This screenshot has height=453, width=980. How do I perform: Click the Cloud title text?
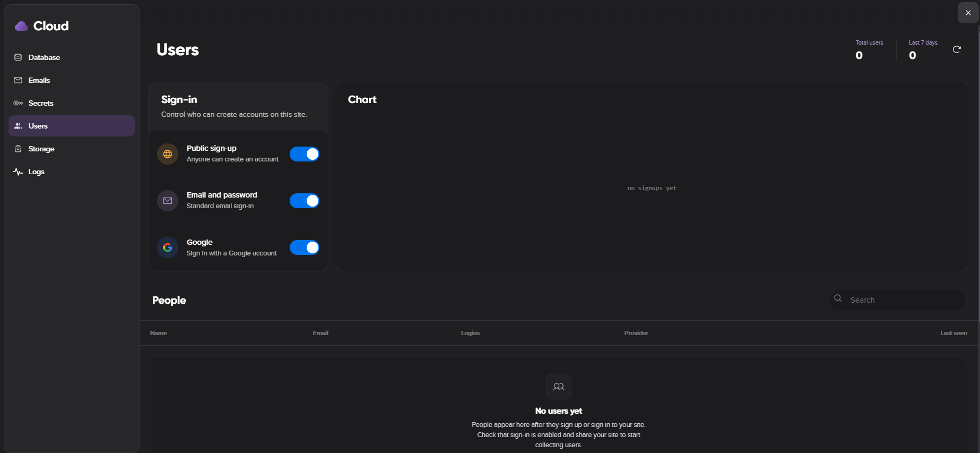(x=51, y=26)
